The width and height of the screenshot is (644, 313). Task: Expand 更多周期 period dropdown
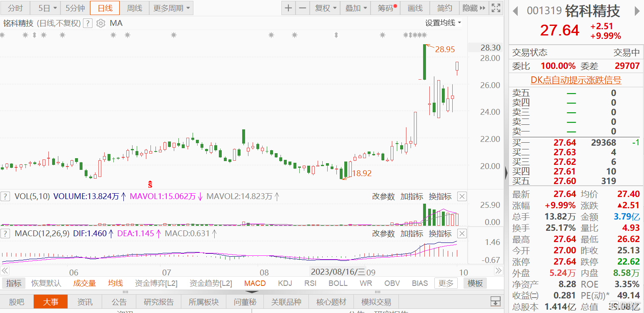171,8
